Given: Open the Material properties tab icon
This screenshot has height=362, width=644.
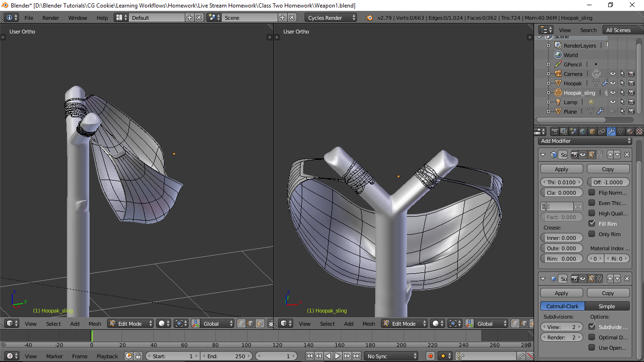Looking at the screenshot, I should click(x=630, y=132).
